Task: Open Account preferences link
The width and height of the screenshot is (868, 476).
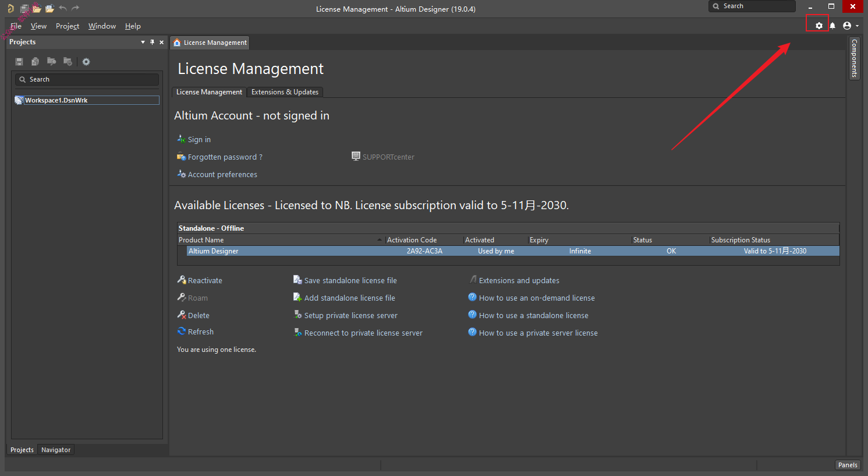Action: click(222, 175)
